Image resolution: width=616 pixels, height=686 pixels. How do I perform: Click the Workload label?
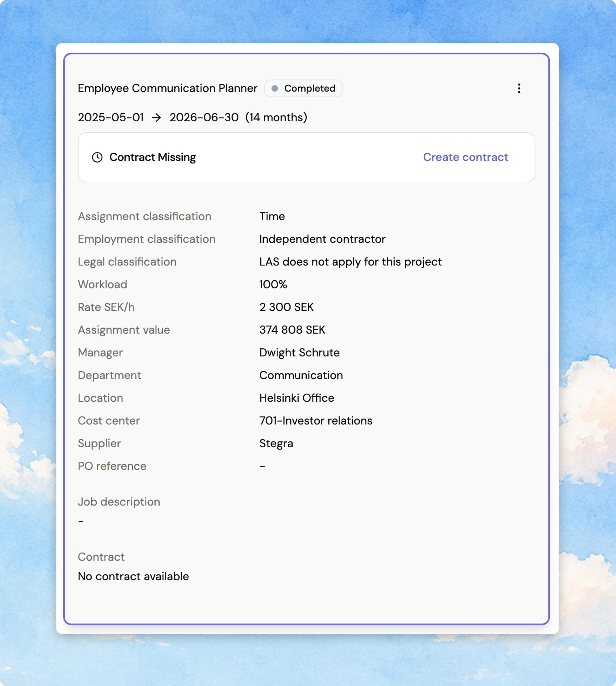point(103,284)
